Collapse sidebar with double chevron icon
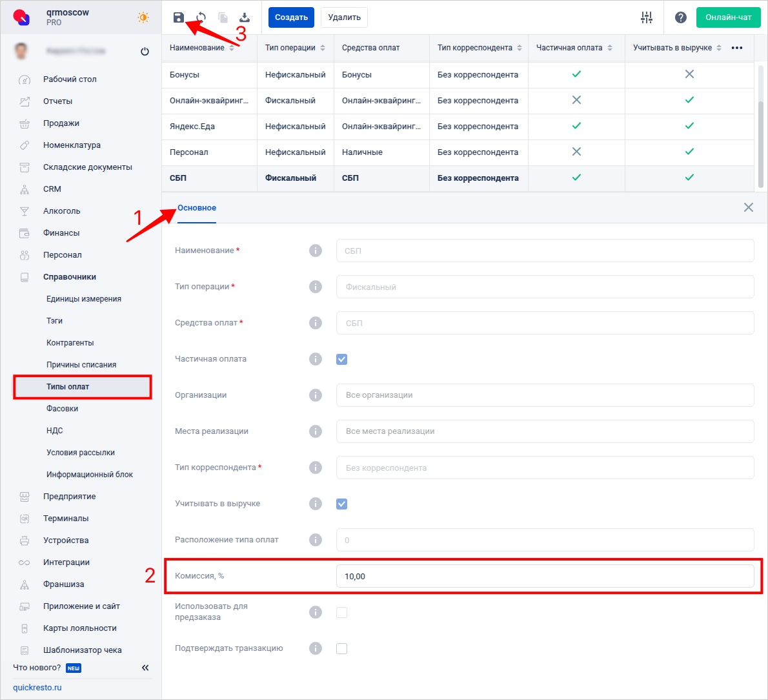This screenshot has height=700, width=768. click(x=145, y=668)
